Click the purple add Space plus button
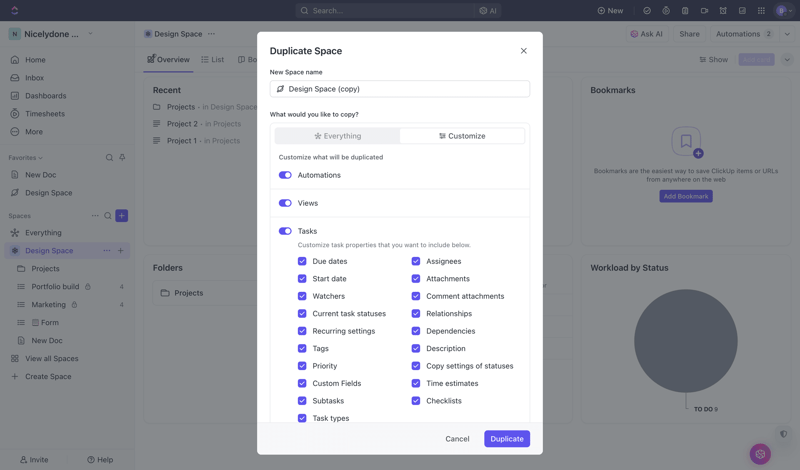The image size is (800, 470). (x=121, y=216)
